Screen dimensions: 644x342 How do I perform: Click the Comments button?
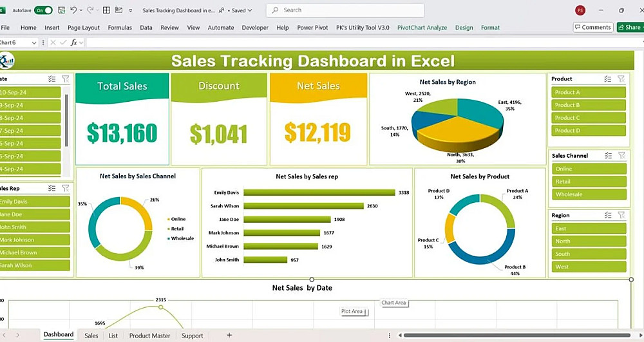click(593, 27)
